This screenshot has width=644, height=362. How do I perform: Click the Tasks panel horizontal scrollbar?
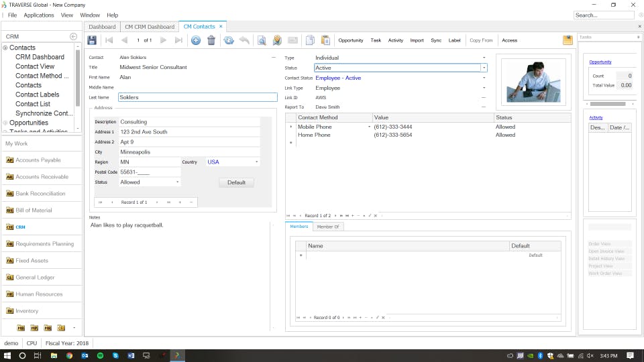tap(607, 104)
